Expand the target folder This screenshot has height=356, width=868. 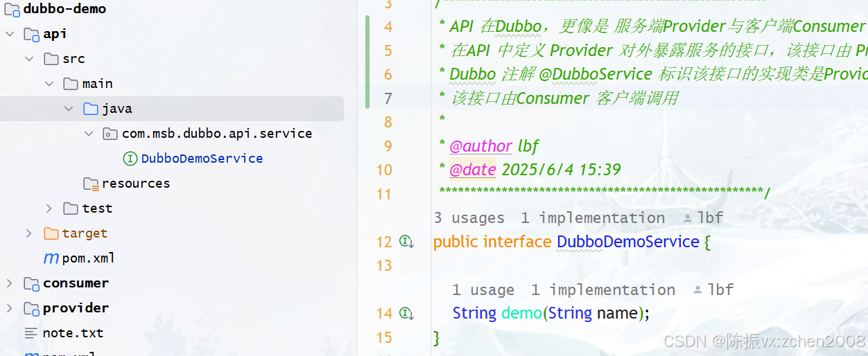[29, 233]
